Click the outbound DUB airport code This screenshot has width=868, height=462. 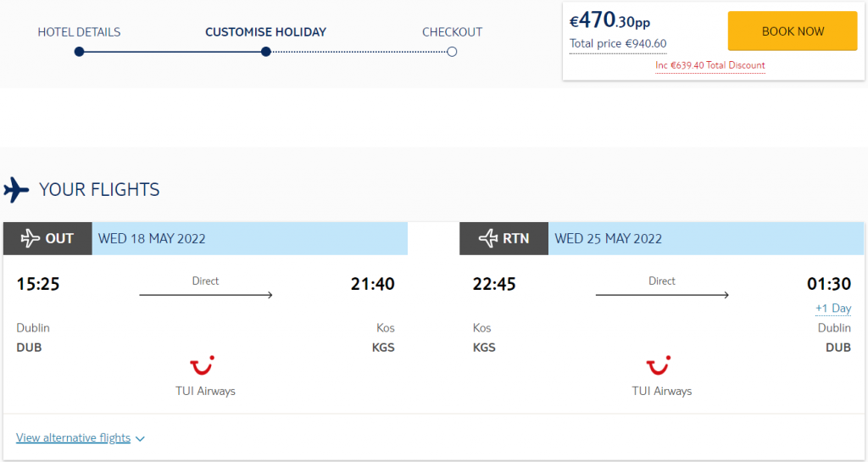(x=30, y=348)
